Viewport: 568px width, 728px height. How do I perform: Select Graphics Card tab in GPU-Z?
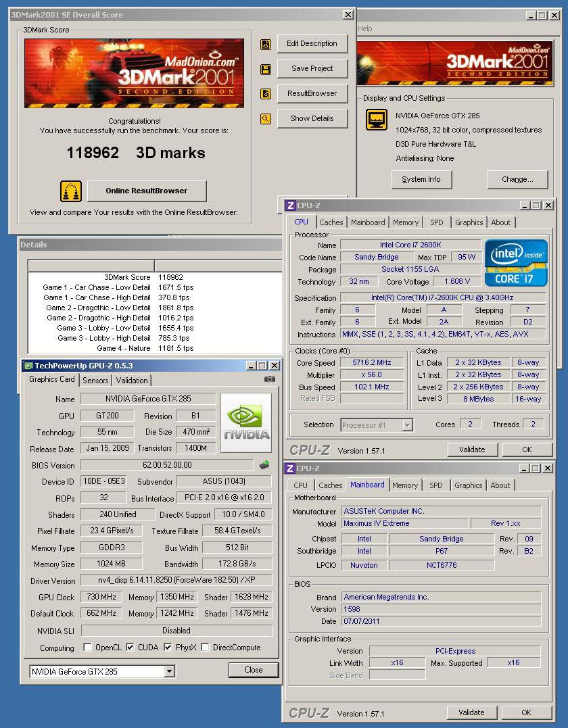coord(51,379)
